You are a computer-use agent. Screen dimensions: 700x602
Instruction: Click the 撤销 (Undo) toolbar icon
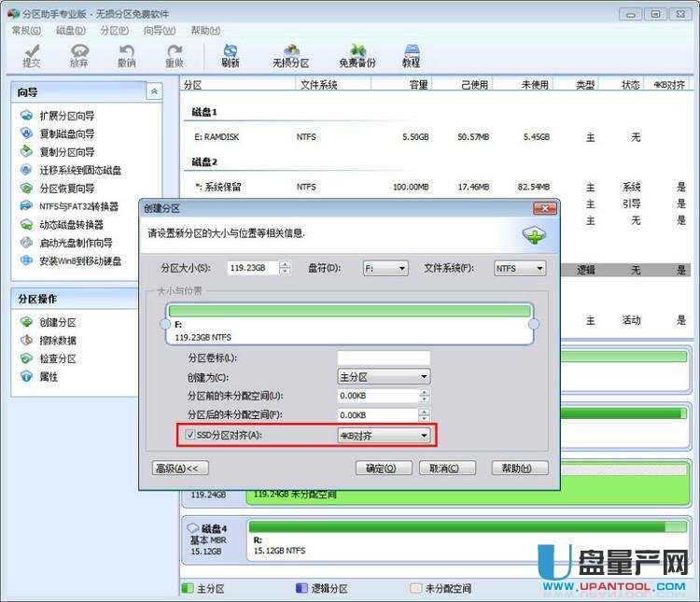(126, 55)
